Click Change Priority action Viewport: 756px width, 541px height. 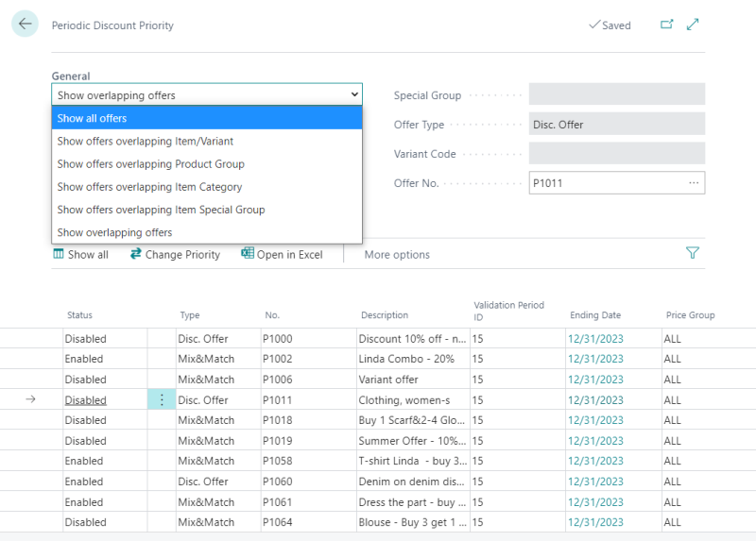coord(175,254)
